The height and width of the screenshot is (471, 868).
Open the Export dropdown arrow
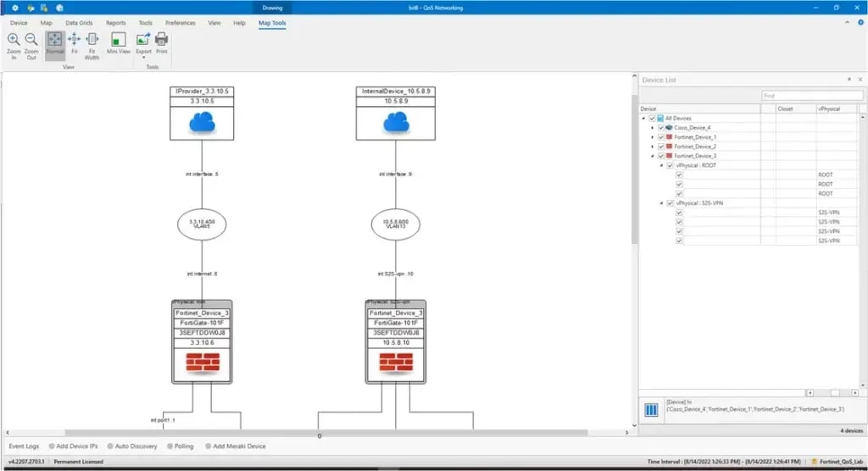tap(143, 58)
